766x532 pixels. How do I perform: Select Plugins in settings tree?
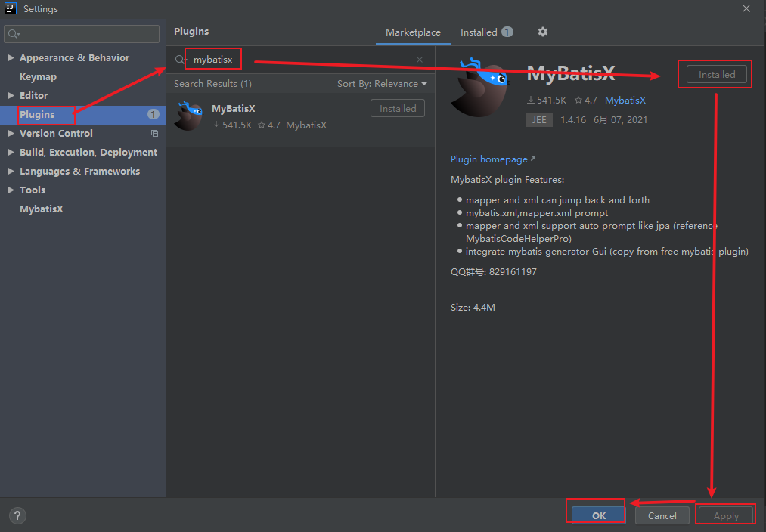[82, 115]
